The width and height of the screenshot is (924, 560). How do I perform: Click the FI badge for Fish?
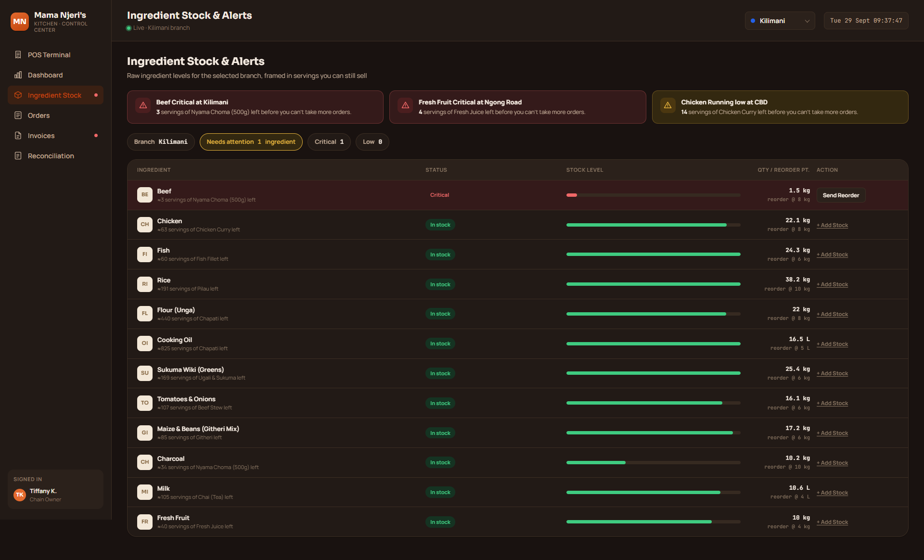click(x=145, y=255)
